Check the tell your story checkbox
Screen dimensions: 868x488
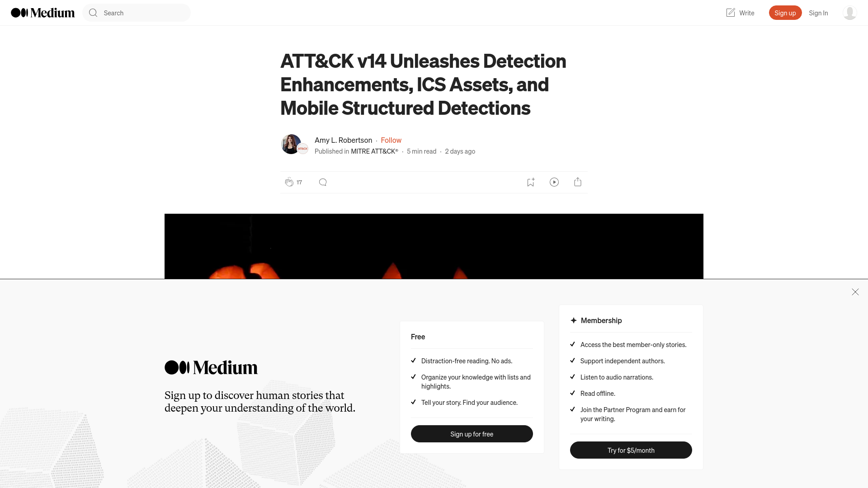click(x=413, y=402)
